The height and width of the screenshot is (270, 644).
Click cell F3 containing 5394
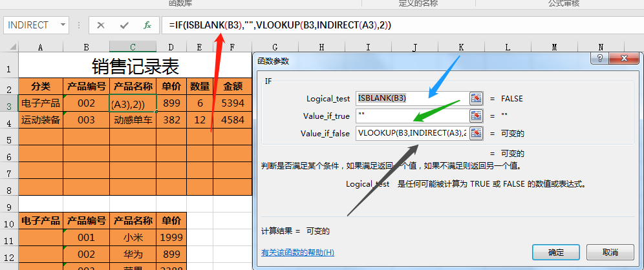[x=232, y=103]
